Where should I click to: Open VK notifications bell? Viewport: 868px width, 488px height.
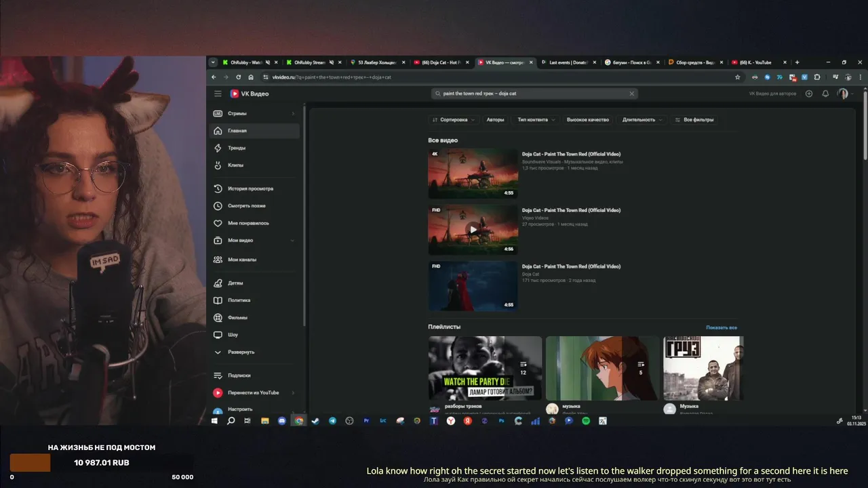coord(825,94)
